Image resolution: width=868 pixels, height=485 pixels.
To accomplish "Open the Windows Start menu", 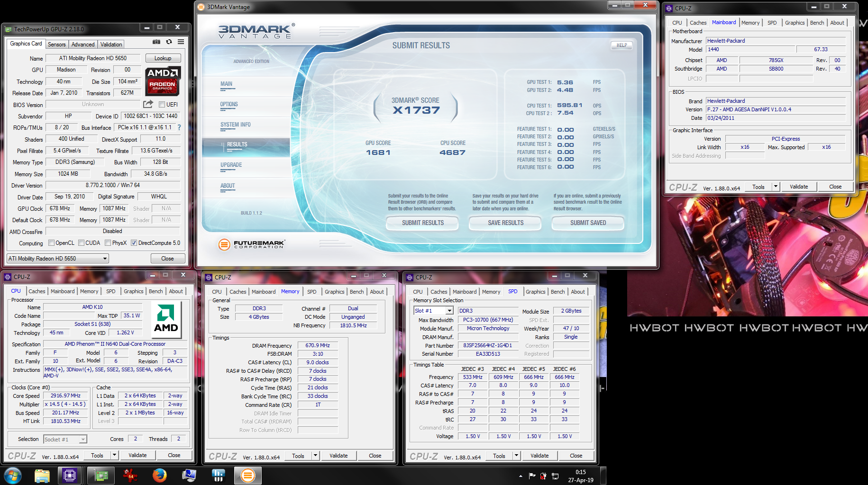I will click(12, 476).
